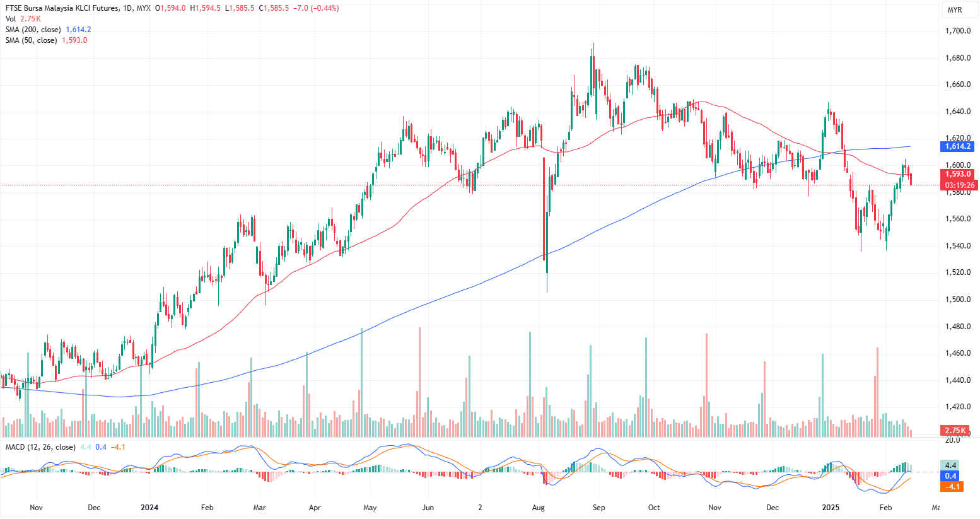The height and width of the screenshot is (519, 980).
Task: Click the SMA (200, close) indicator legend
Action: 33,30
